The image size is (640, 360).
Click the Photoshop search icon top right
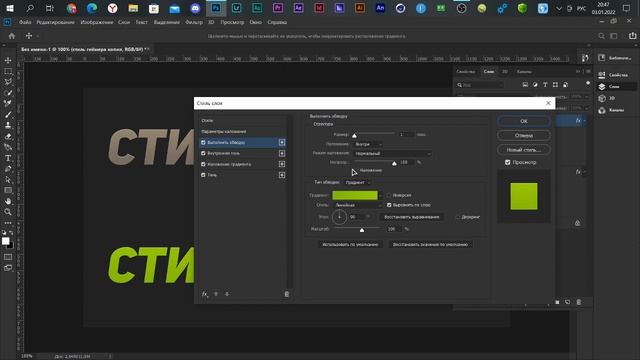601,36
